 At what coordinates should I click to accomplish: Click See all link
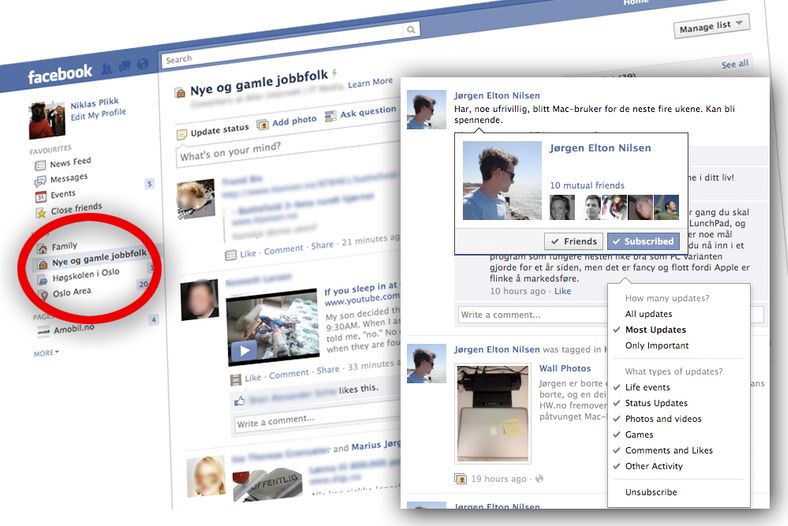(735, 64)
